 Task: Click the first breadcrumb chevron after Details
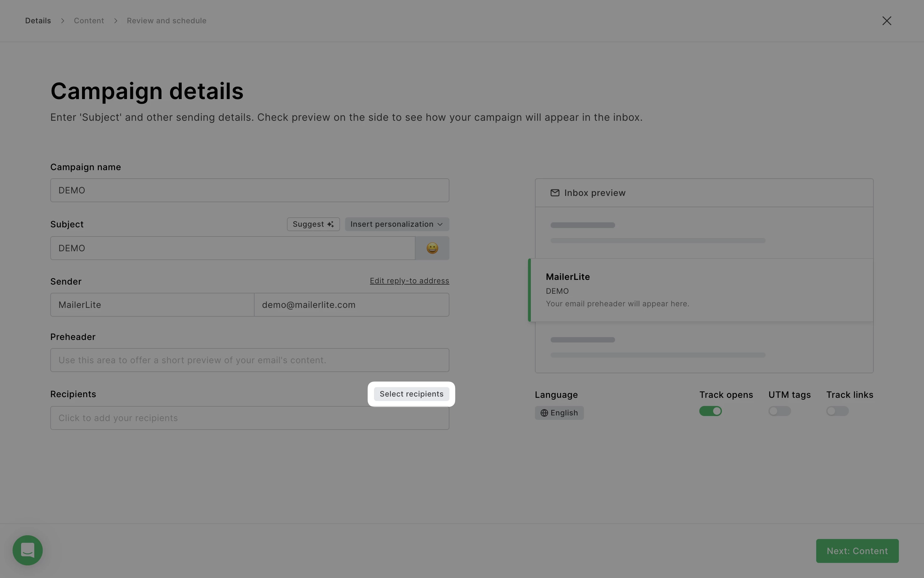click(x=63, y=21)
